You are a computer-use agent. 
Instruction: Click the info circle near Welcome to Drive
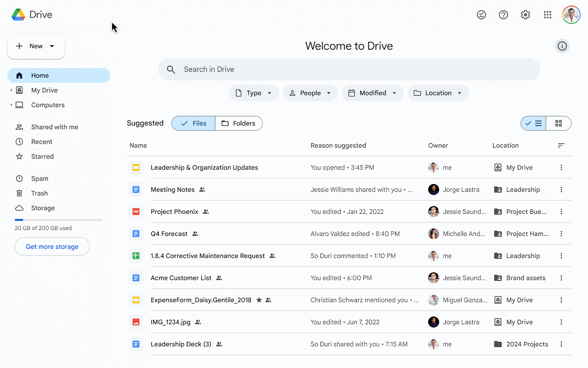pos(562,46)
